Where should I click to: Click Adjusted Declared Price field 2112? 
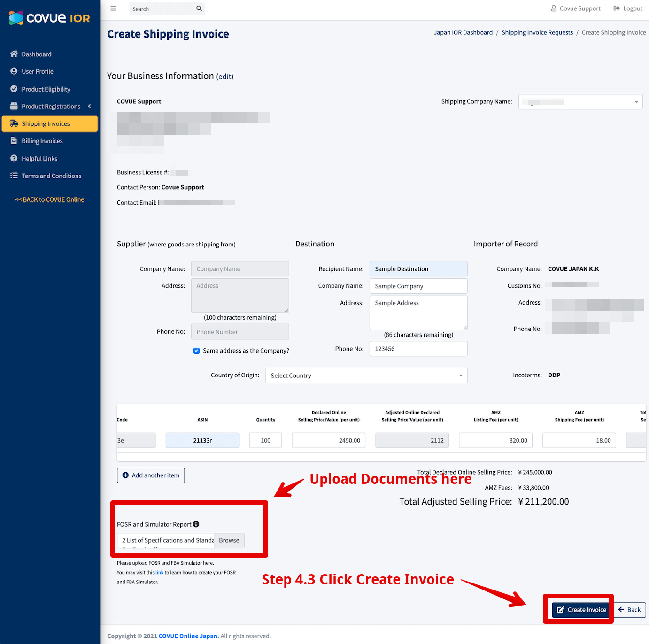412,440
